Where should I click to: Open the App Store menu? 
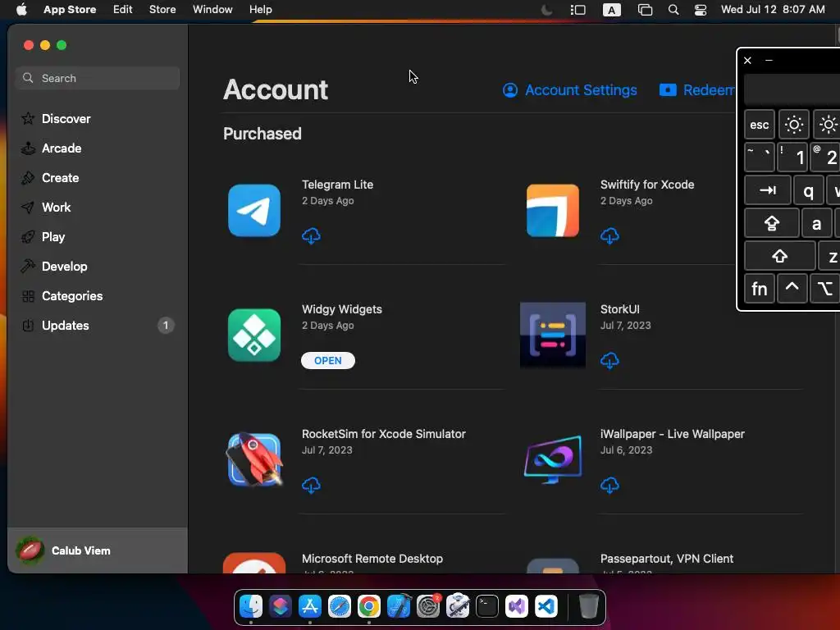click(x=70, y=10)
